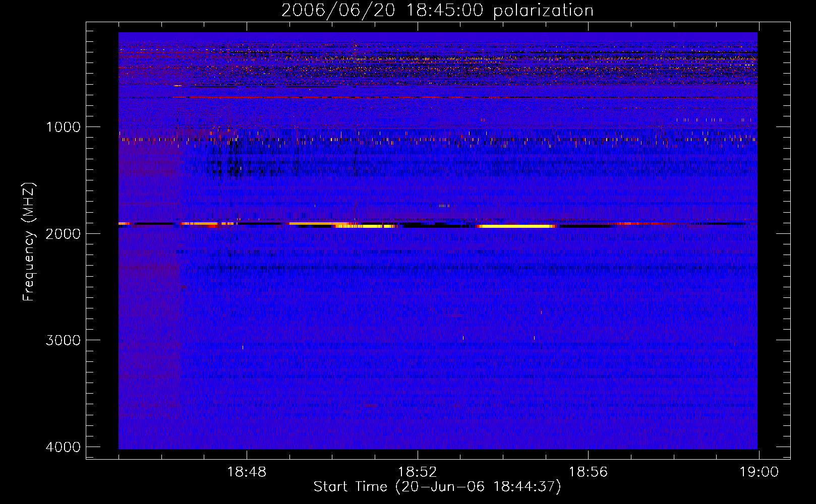Click the 18:52 time tick label
This screenshot has height=504, width=816.
point(418,472)
